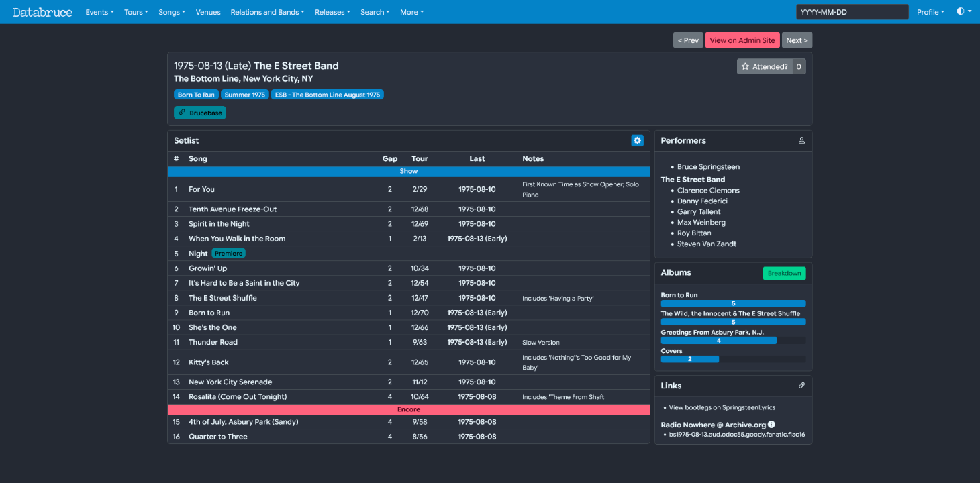Click the Performers panel person icon

tap(801, 140)
